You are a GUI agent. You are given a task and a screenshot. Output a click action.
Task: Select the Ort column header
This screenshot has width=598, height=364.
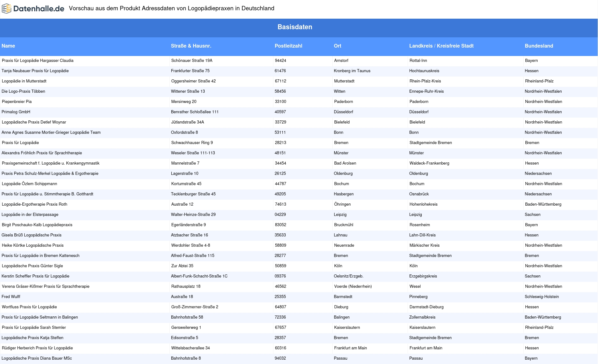point(338,46)
